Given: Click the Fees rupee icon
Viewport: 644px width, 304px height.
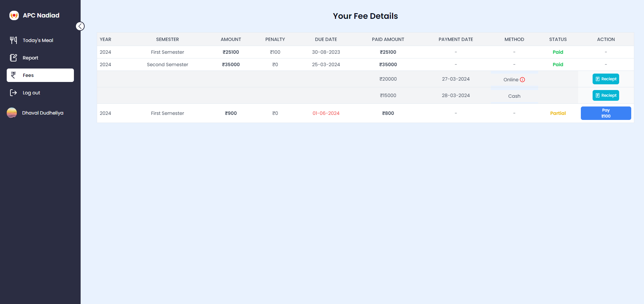Looking at the screenshot, I should (x=13, y=75).
